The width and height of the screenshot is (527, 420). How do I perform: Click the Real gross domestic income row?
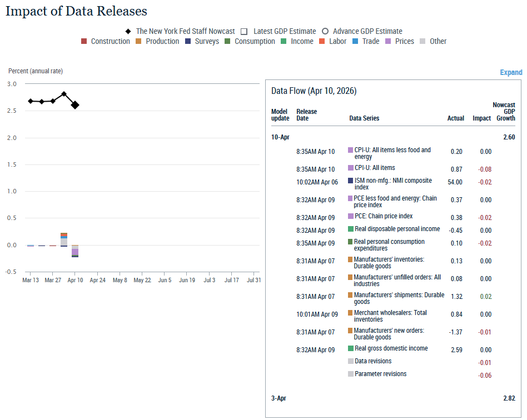point(391,348)
